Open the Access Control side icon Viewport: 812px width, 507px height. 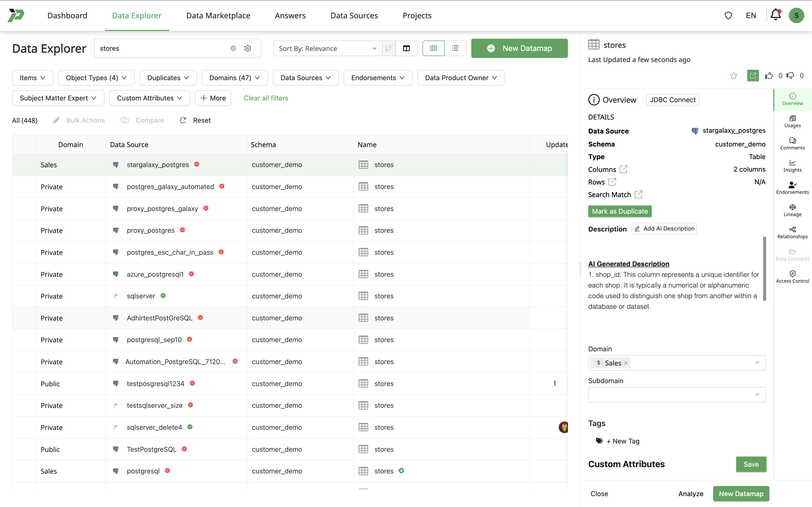point(792,277)
